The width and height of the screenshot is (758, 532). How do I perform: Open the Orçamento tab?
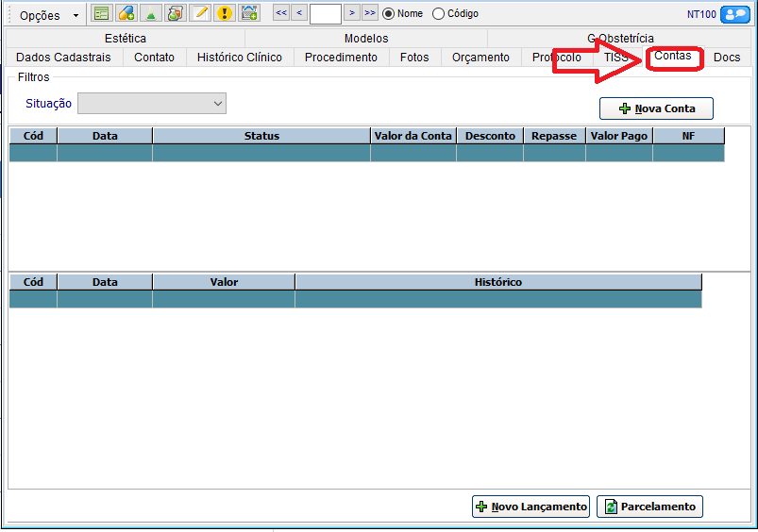[480, 58]
